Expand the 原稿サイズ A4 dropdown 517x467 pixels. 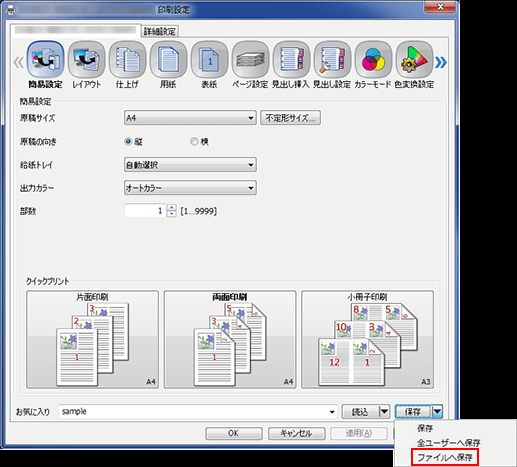pos(190,118)
